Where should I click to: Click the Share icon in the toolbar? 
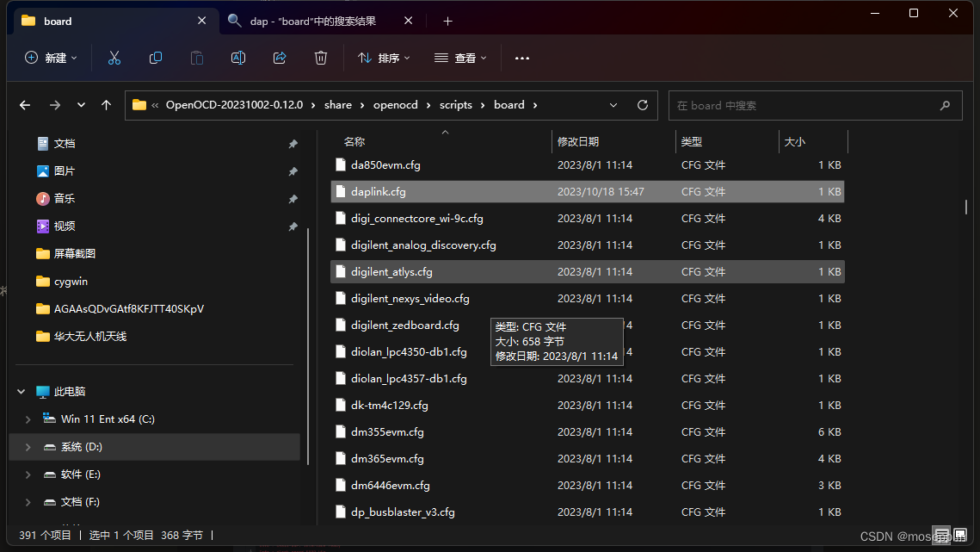pos(279,58)
